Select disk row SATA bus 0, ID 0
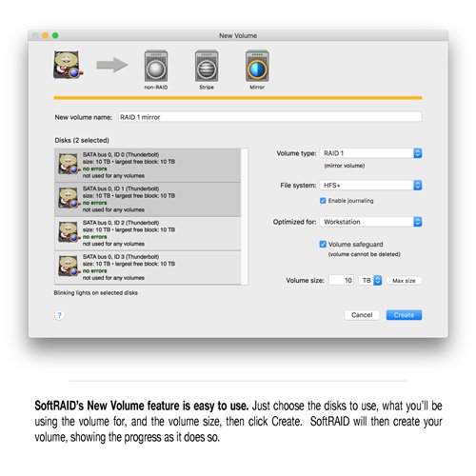 tap(148, 165)
